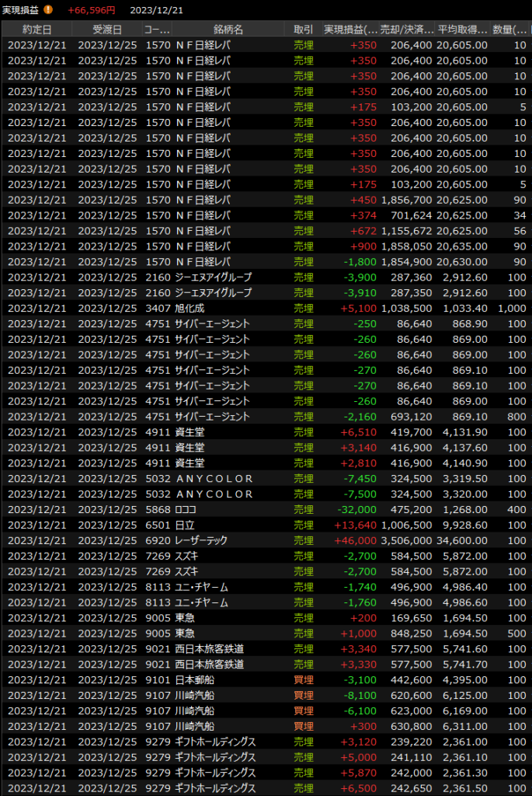Viewport: 532px width, 796px height.
Task: Sort table by 銘柄名 header
Action: pyautogui.click(x=227, y=30)
